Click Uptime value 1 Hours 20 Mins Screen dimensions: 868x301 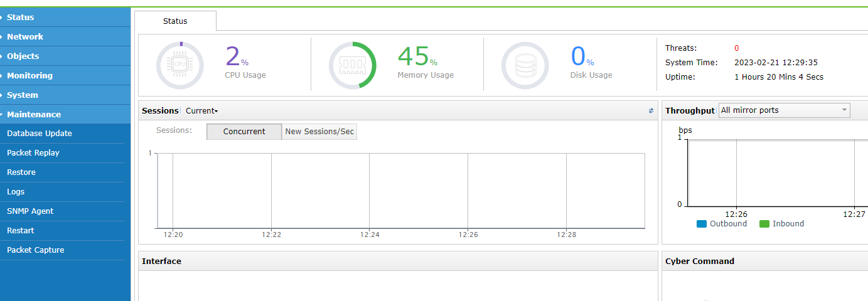pos(779,77)
